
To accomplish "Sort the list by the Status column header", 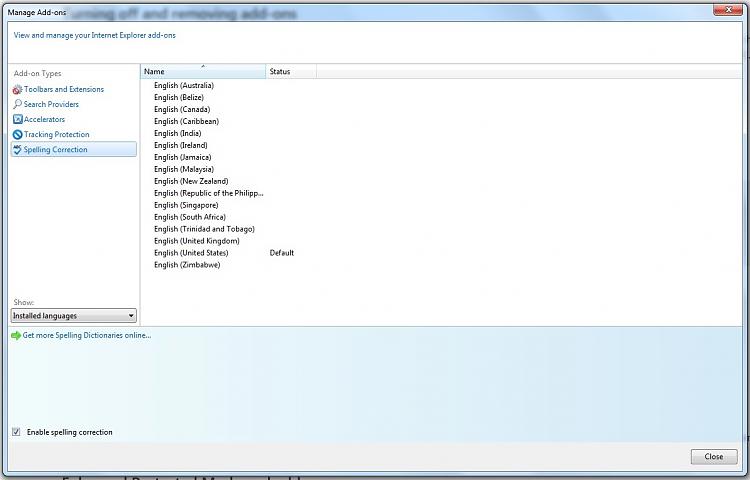I will coord(291,71).
